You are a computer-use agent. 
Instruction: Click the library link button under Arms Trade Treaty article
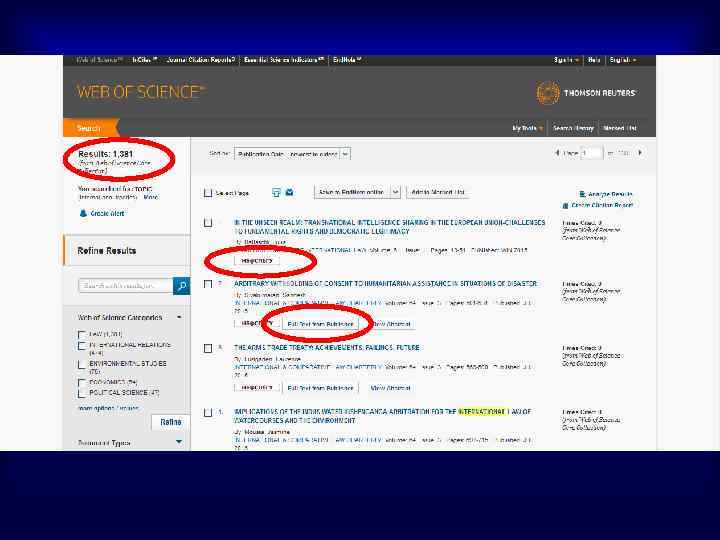pos(257,388)
